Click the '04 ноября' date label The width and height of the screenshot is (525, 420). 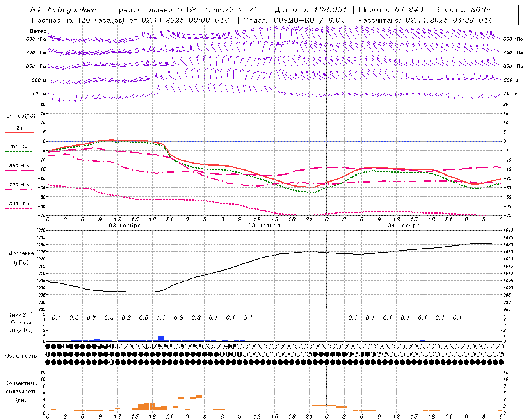click(404, 226)
